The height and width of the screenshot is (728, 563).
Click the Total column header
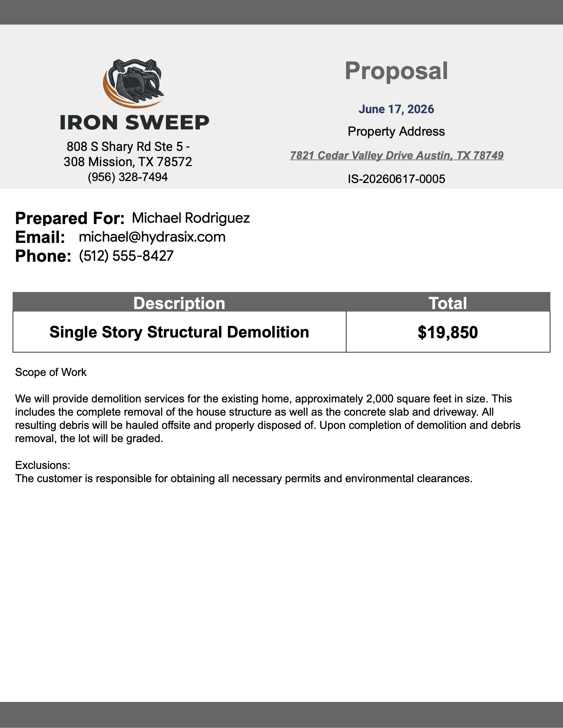[448, 303]
